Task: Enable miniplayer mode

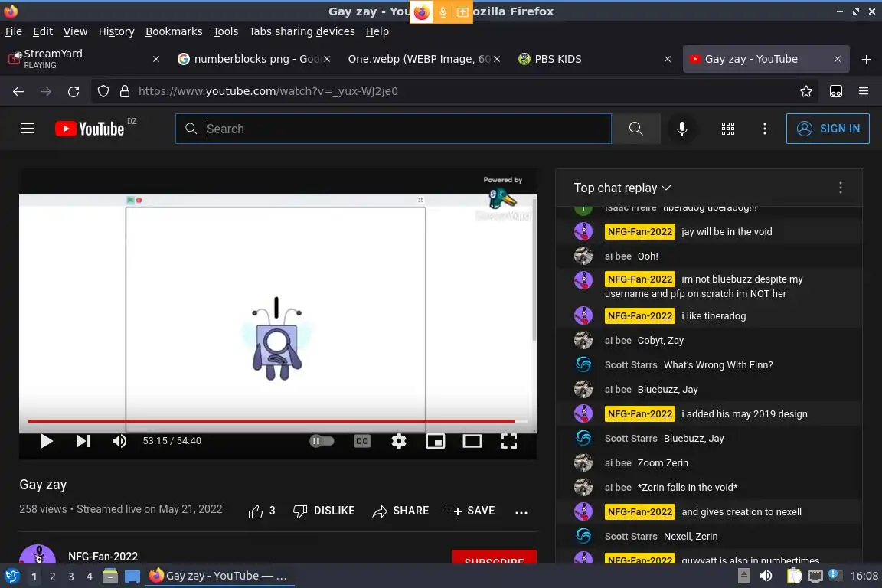Action: 436,441
